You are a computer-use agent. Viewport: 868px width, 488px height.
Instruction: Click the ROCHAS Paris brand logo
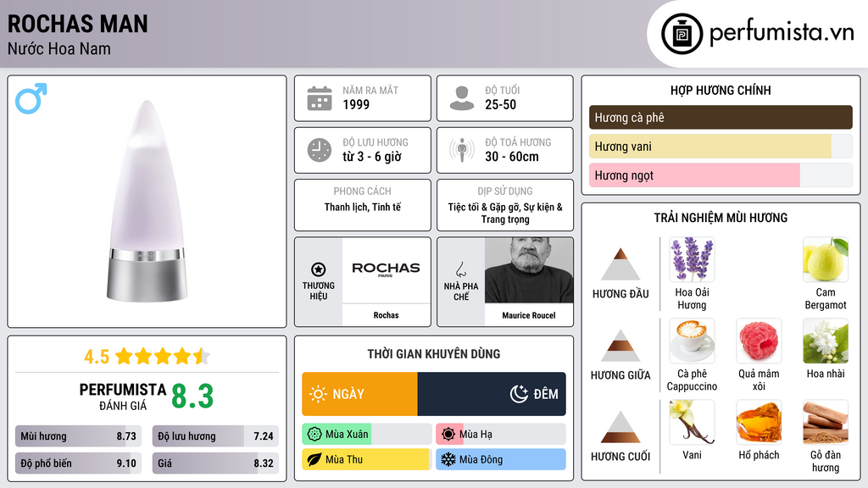[386, 269]
